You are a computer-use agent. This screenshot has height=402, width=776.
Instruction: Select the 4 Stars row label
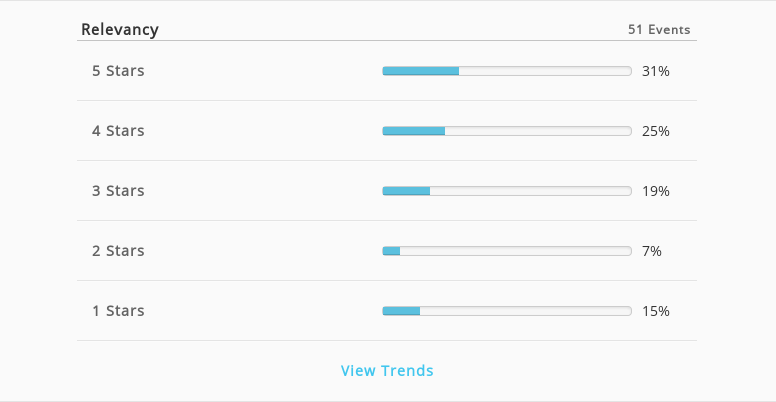pos(118,131)
